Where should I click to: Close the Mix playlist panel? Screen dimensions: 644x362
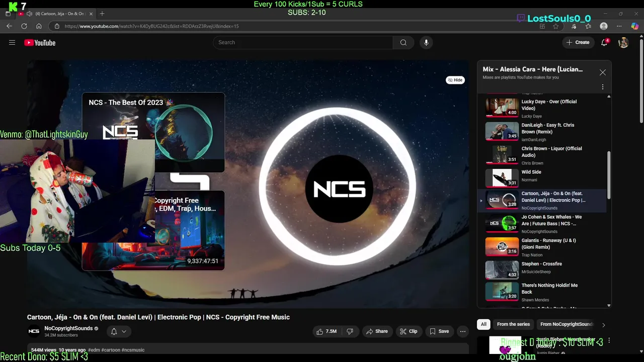point(603,72)
